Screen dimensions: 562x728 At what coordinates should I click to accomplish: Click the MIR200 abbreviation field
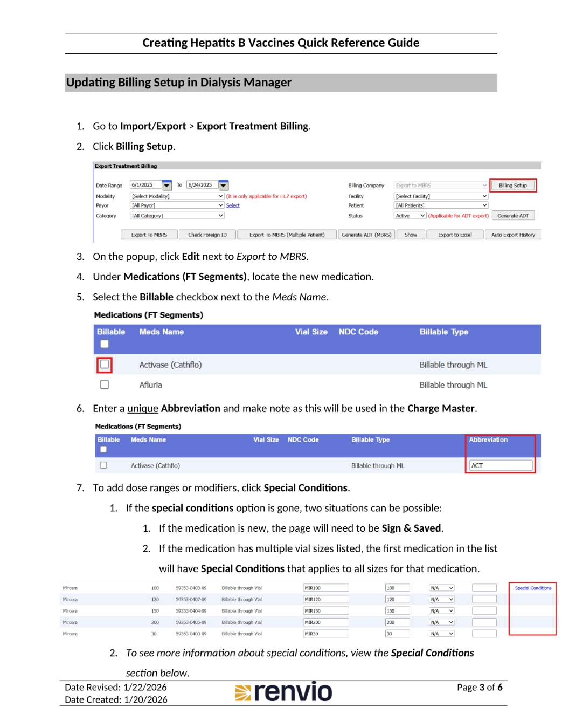326,622
